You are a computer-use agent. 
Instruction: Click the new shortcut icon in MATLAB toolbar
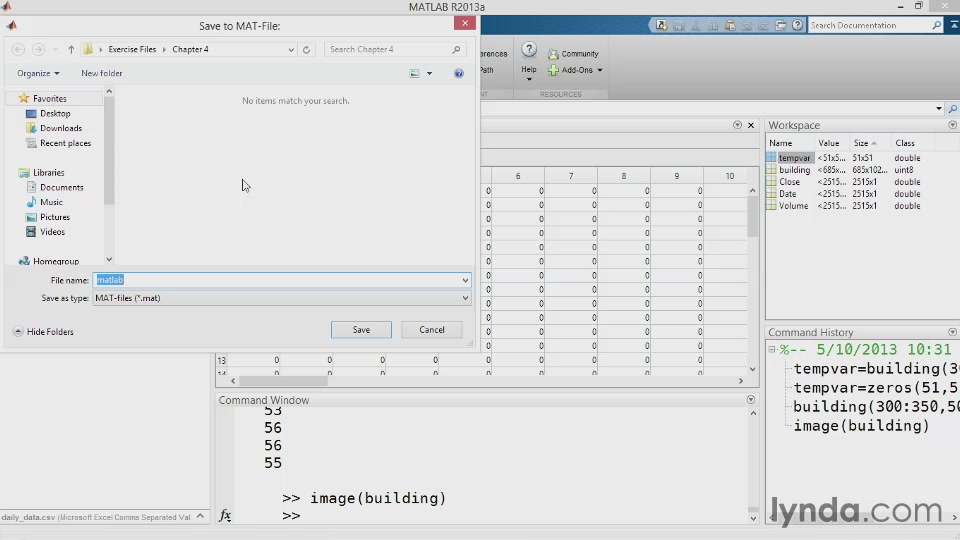(661, 25)
